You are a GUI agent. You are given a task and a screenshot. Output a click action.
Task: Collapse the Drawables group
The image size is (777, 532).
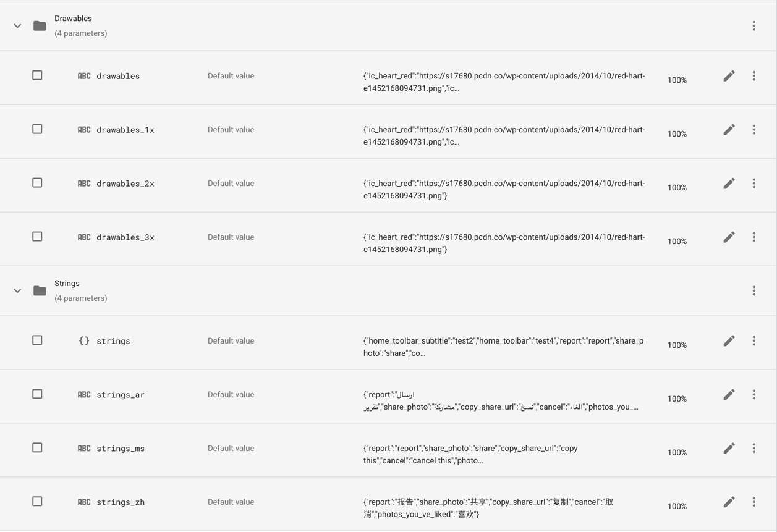pyautogui.click(x=17, y=26)
